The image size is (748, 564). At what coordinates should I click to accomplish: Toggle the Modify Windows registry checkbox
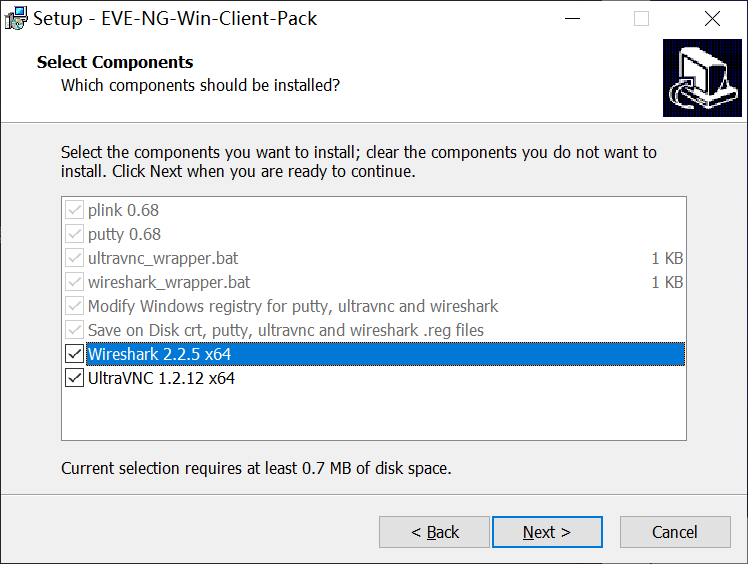pyautogui.click(x=74, y=306)
